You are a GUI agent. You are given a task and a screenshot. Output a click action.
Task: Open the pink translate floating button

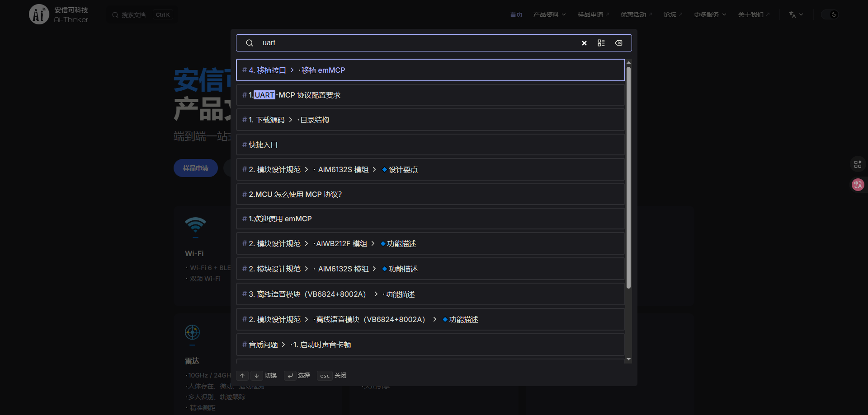858,185
